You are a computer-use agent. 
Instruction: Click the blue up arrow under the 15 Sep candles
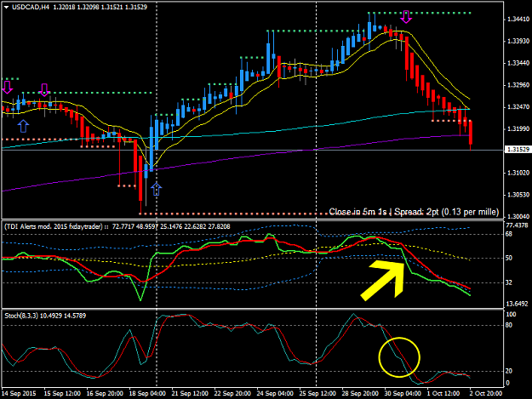23,126
